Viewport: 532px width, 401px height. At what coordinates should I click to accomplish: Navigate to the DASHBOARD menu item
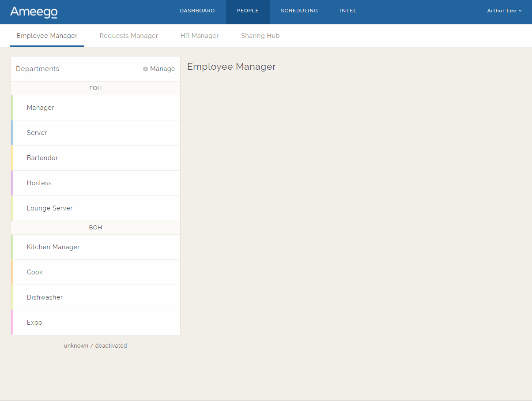(x=197, y=11)
